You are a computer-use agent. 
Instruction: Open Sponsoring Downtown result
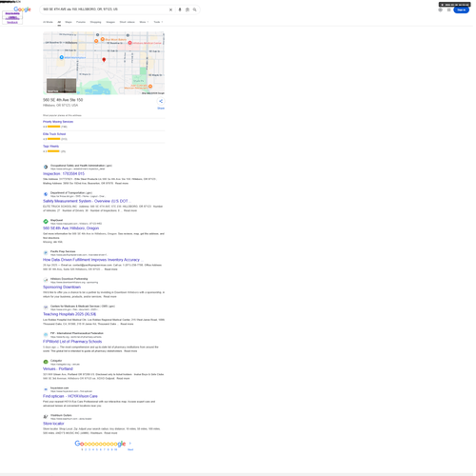[62, 288]
